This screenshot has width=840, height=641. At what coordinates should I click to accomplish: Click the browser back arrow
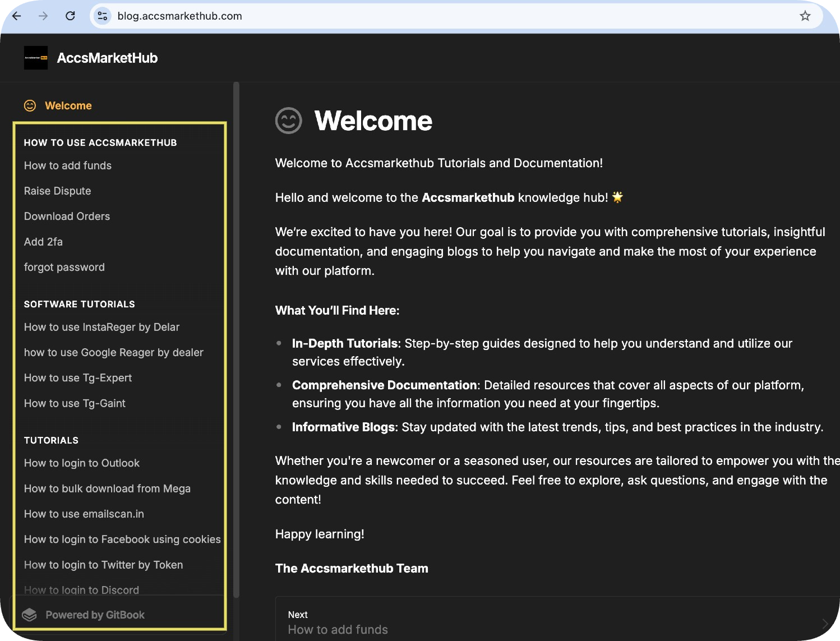point(17,16)
